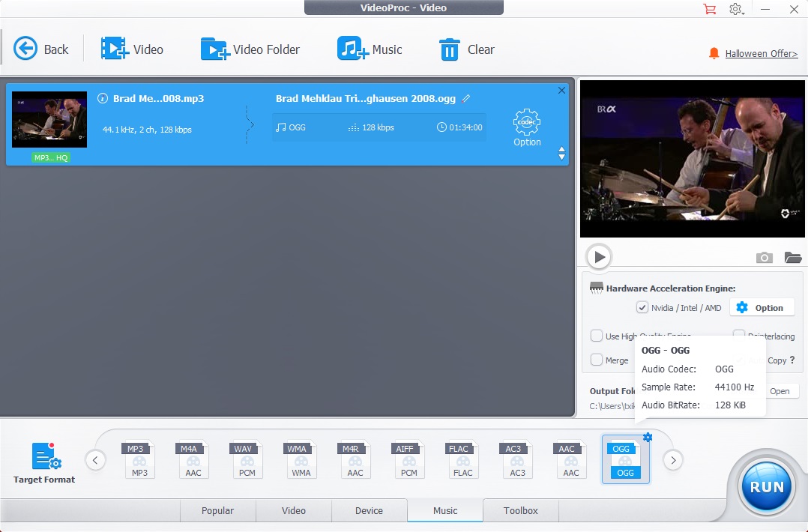
Task: Switch to the Toolbox tab
Action: [520, 510]
